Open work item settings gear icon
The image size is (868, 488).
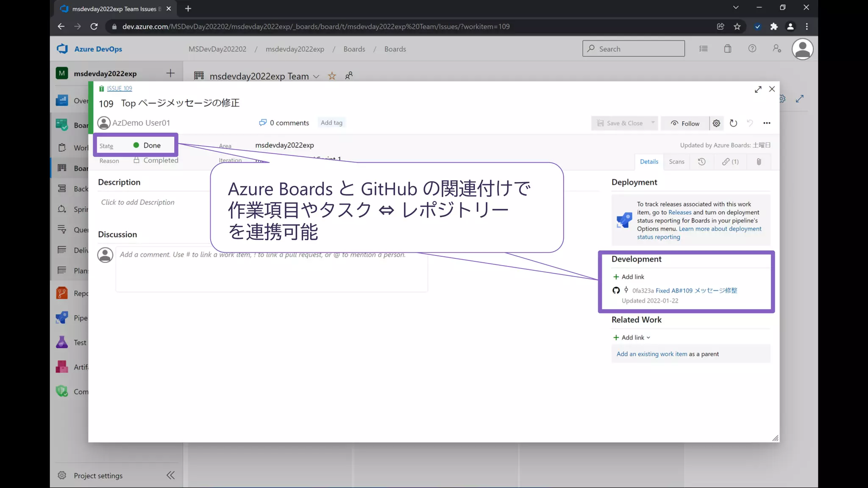click(716, 123)
